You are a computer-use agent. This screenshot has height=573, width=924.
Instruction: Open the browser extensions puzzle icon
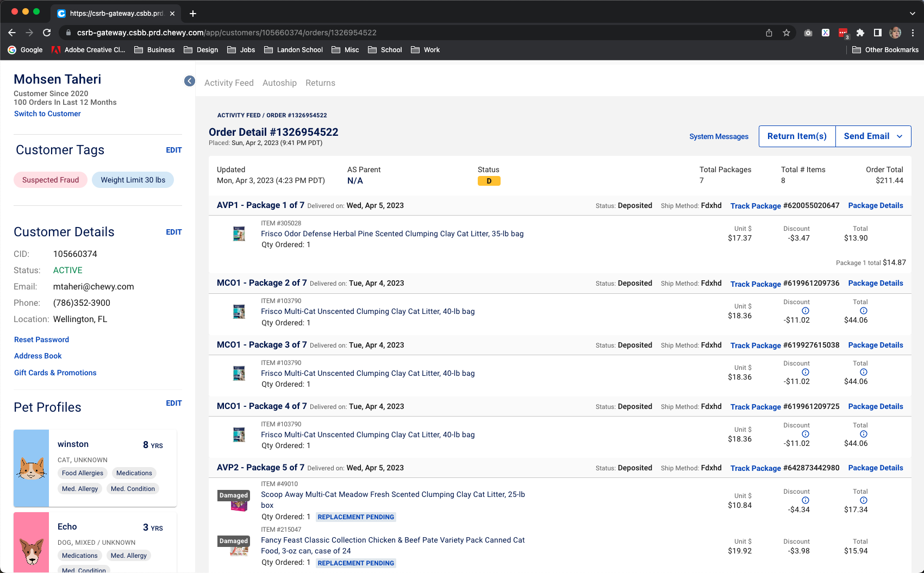point(860,33)
